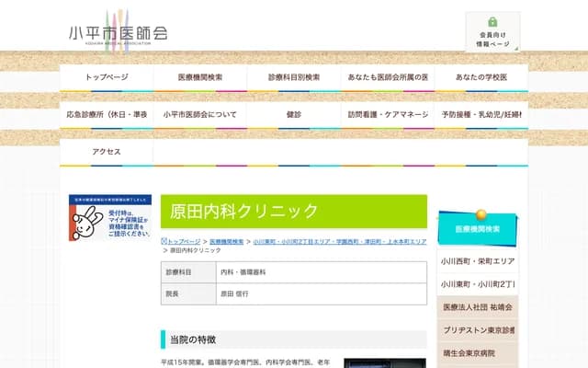This screenshot has width=588, height=368.
Task: Select 診療科目別検索 menu item
Action: [294, 78]
